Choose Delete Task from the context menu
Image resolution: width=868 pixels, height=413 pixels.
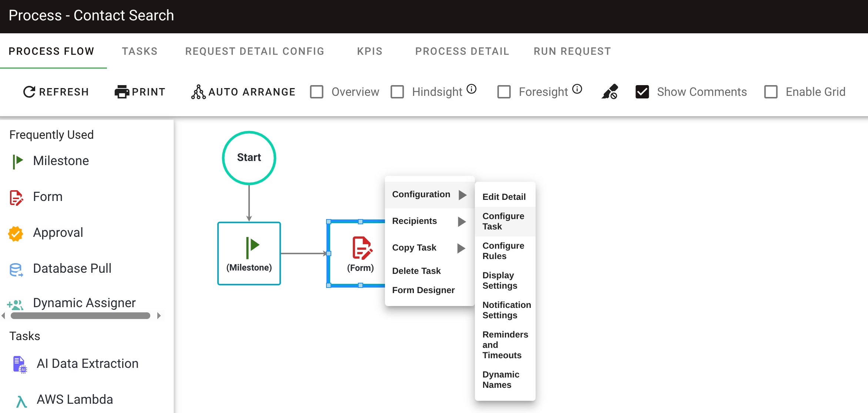416,271
